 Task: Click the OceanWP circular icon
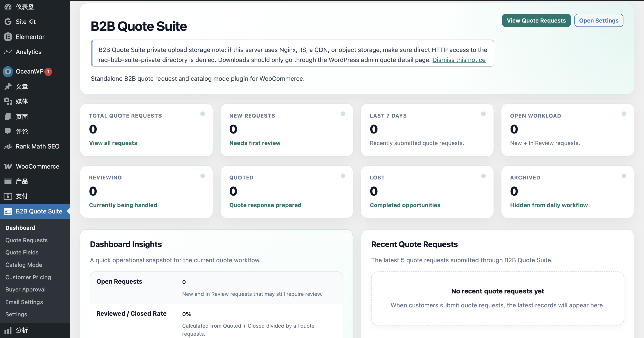tap(8, 72)
